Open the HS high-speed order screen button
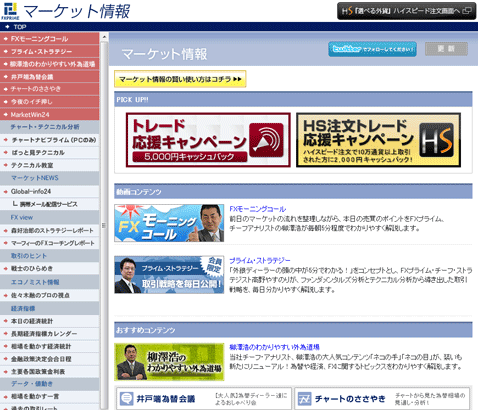478x410 pixels. 406,11
